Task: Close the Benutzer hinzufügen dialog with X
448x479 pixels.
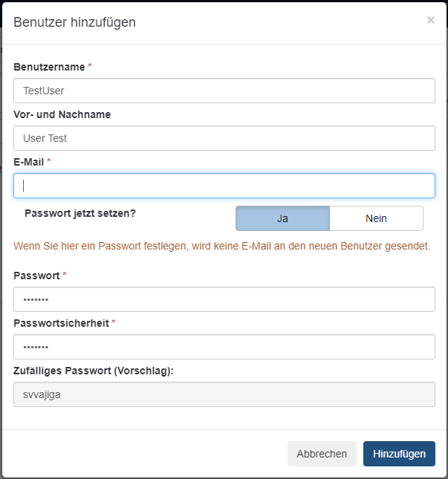Action: (430, 20)
